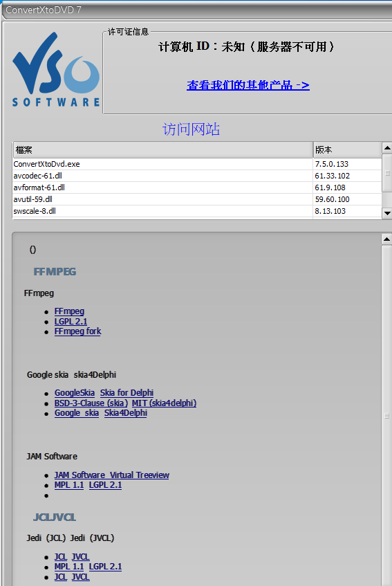Open the MPL 1.1 link under JAM Software

pos(69,485)
